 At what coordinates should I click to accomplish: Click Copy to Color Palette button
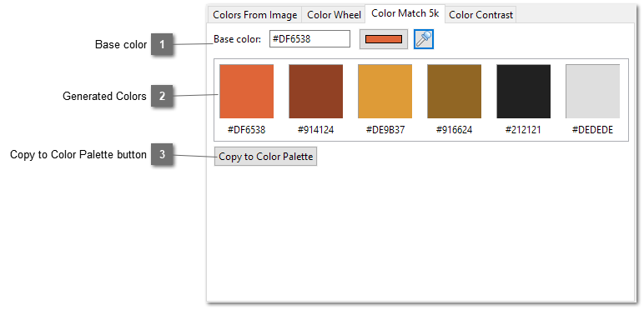266,157
